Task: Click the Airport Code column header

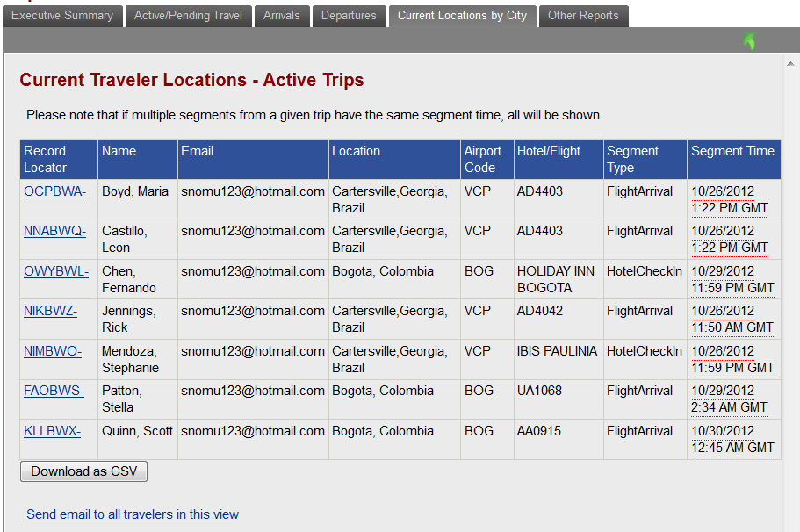Action: (x=483, y=159)
